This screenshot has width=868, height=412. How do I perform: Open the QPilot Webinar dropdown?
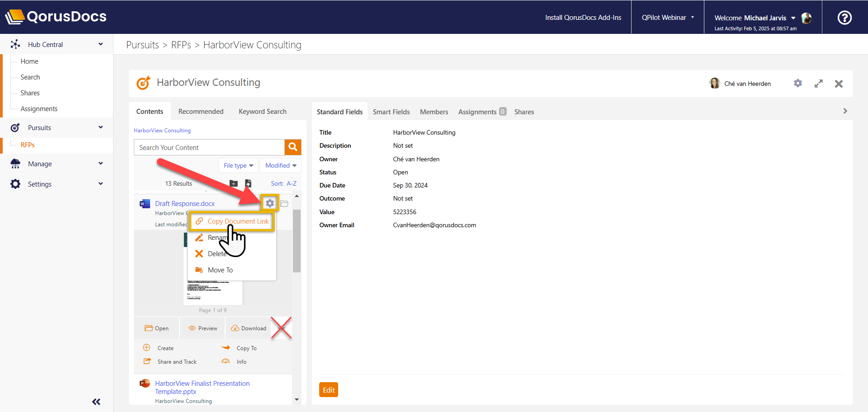tap(667, 17)
